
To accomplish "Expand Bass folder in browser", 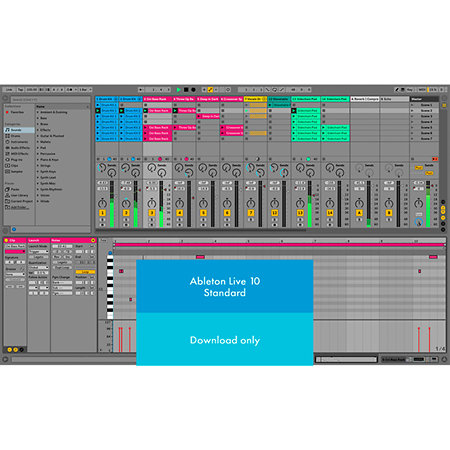I will click(x=38, y=118).
